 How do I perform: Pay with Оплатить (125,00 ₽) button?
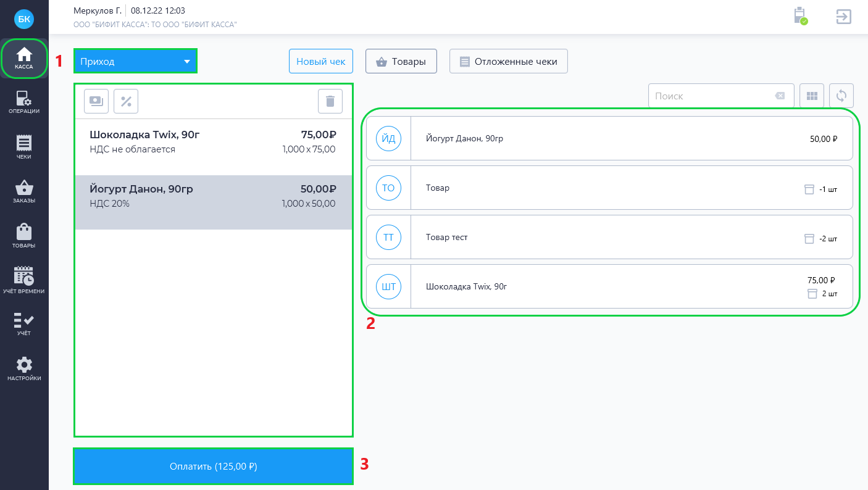click(213, 467)
